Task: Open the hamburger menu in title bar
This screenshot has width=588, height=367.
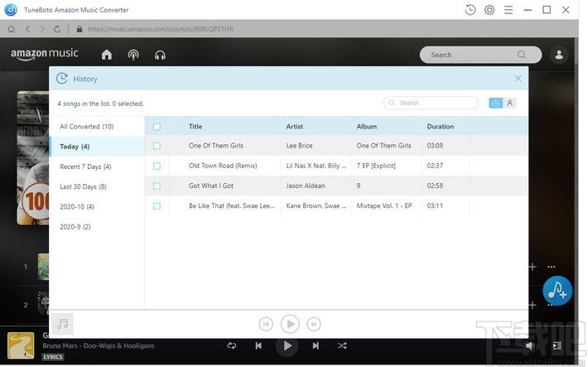Action: click(508, 10)
